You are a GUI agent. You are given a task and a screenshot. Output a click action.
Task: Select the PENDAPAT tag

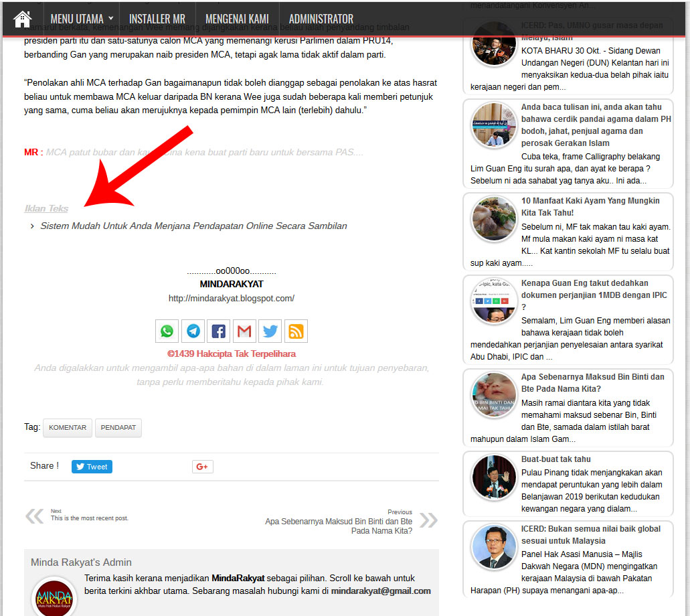pyautogui.click(x=118, y=428)
